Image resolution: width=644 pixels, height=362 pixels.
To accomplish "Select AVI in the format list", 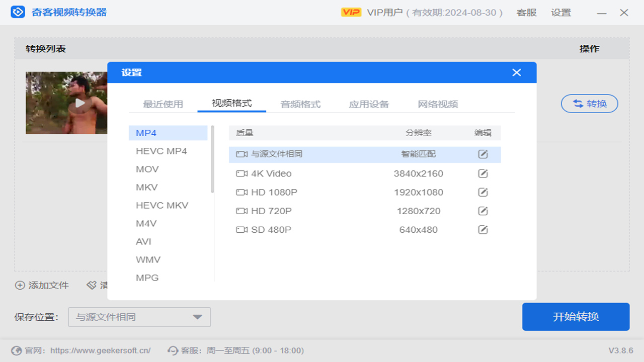I will tap(143, 241).
